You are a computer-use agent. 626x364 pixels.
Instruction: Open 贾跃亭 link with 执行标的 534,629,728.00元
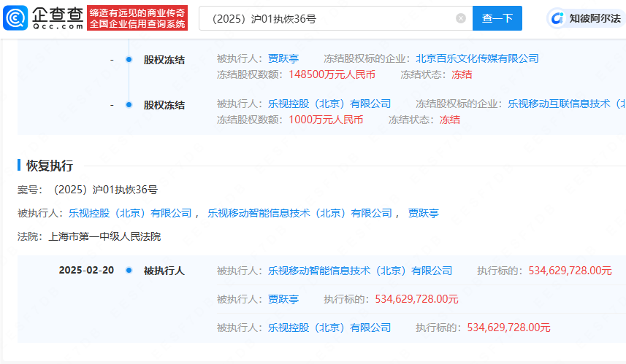(284, 299)
